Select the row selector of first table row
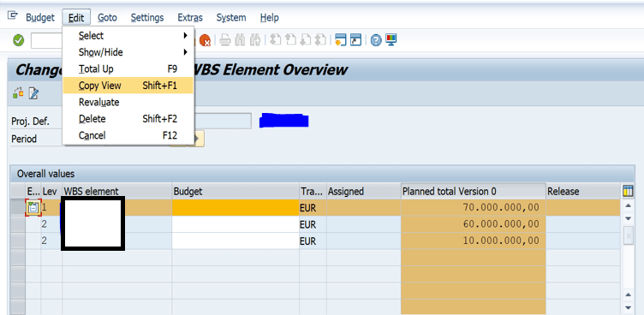644x315 pixels. pos(18,207)
